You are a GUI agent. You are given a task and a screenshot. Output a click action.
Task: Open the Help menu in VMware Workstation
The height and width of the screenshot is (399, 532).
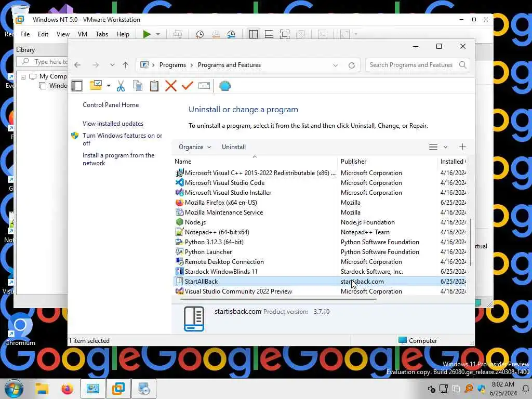tap(123, 34)
